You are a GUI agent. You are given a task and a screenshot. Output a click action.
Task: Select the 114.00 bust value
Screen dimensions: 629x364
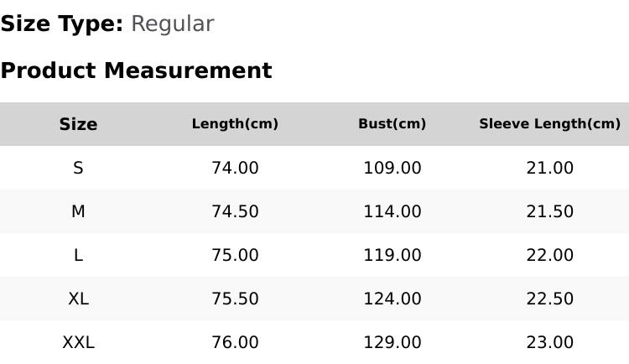(x=392, y=211)
